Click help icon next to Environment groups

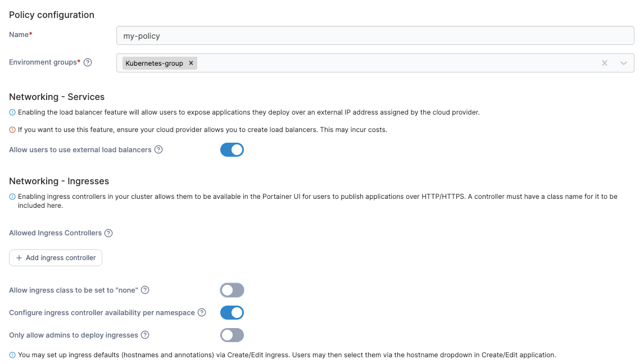coord(88,62)
